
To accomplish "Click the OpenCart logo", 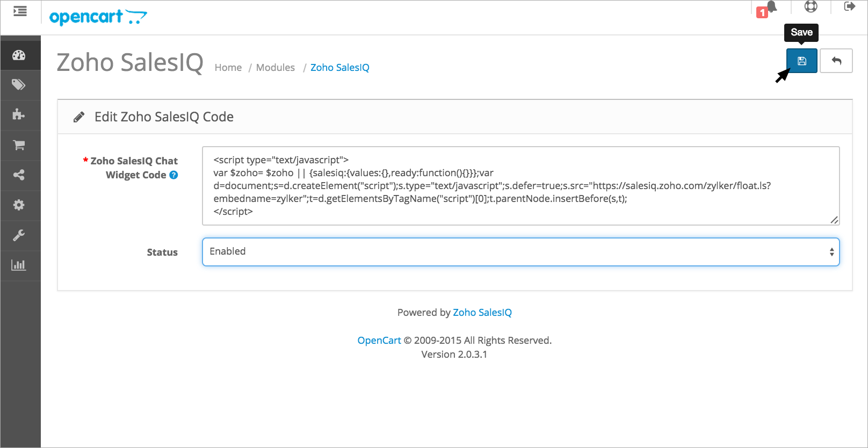I will [x=98, y=17].
